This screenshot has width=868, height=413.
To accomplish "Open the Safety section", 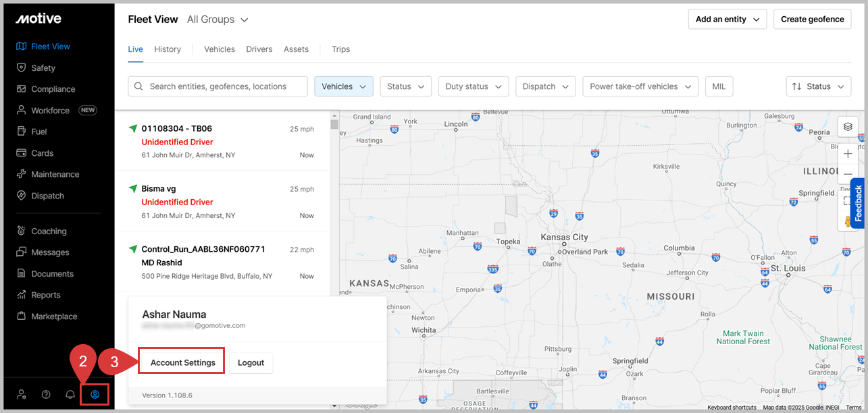I will pyautogui.click(x=36, y=67).
